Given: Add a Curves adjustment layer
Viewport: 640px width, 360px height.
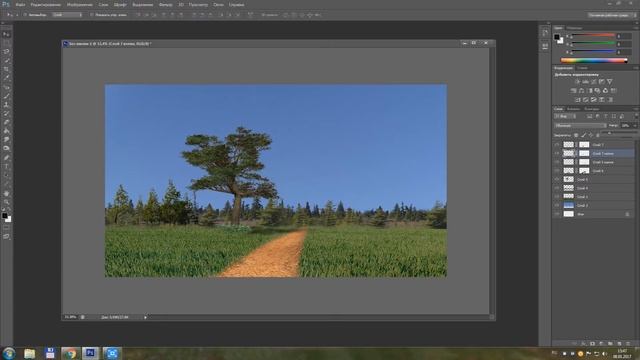Looking at the screenshot, I should click(x=593, y=82).
